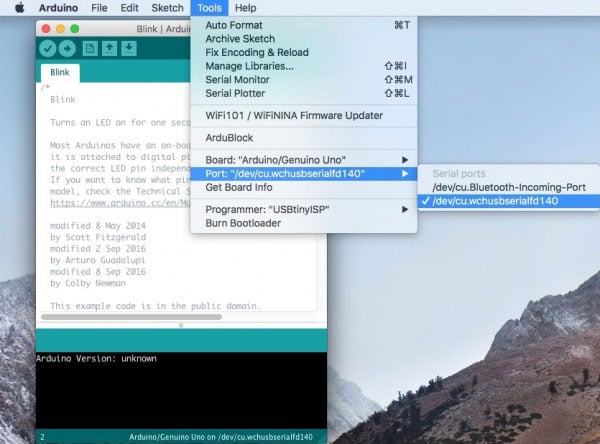600x444 pixels.
Task: Select Archive Sketch menu entry
Action: point(304,39)
